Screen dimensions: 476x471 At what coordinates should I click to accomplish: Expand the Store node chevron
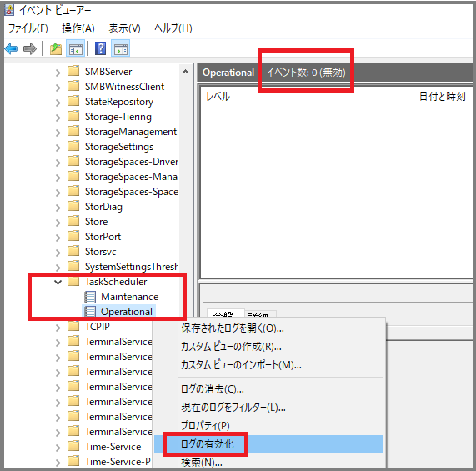click(58, 223)
